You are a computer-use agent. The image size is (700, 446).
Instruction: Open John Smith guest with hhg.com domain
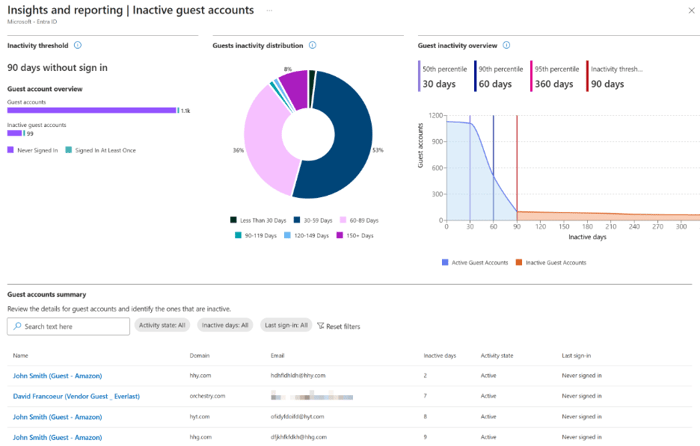pyautogui.click(x=58, y=438)
